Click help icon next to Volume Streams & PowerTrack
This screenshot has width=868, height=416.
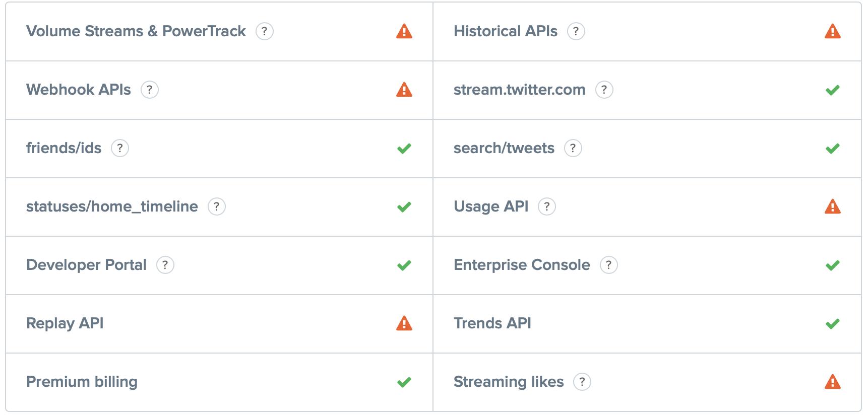(x=265, y=31)
